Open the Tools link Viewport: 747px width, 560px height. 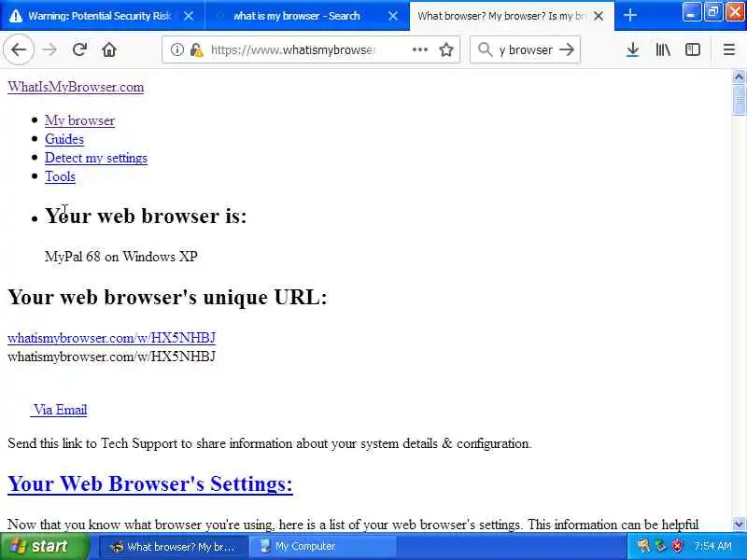[x=60, y=176]
